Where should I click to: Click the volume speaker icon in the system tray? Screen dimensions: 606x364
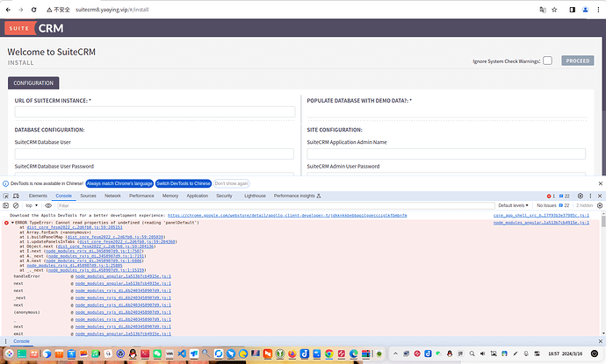[483, 353]
